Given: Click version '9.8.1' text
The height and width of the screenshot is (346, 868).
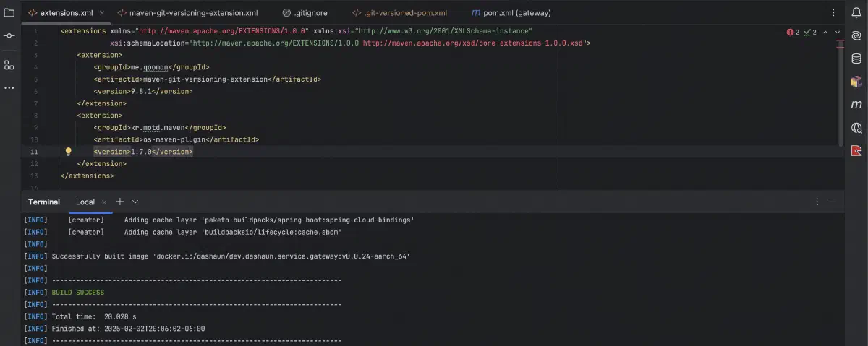Looking at the screenshot, I should pos(141,92).
